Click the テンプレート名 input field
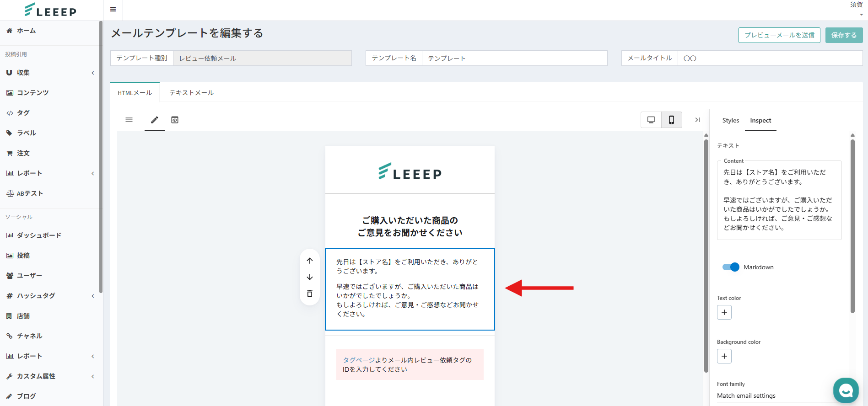 [514, 58]
